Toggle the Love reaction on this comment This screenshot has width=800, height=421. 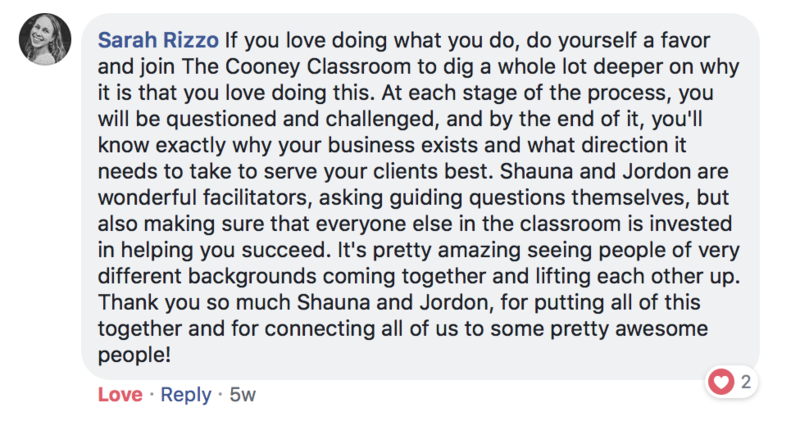[x=120, y=394]
